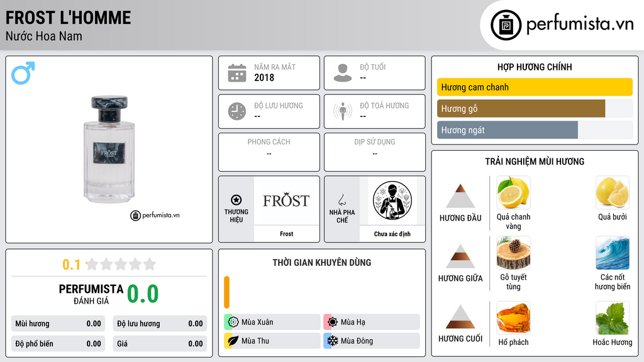Image resolution: width=644 pixels, height=362 pixels.
Task: Click the middle notes pyramid icon
Action: tap(460, 256)
